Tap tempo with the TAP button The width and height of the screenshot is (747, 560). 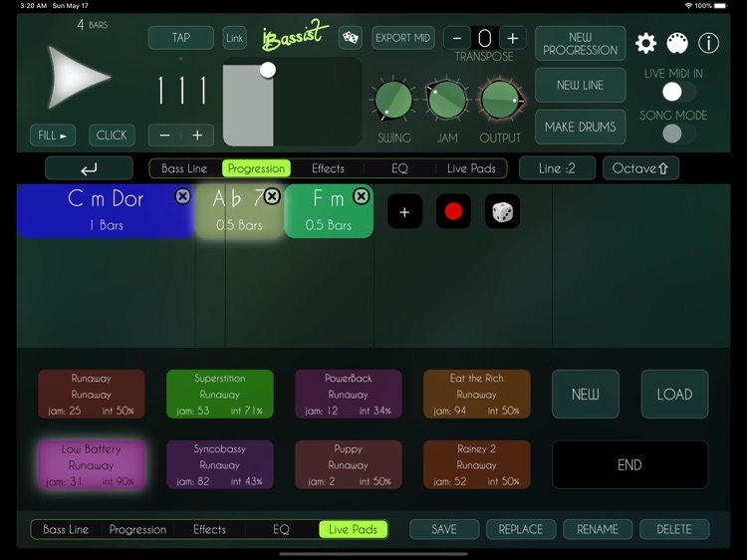tap(181, 38)
